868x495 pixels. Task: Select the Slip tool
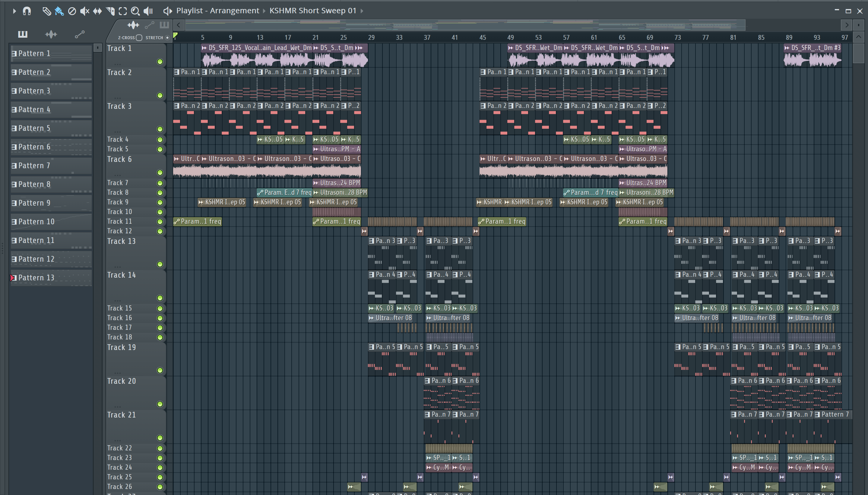97,11
